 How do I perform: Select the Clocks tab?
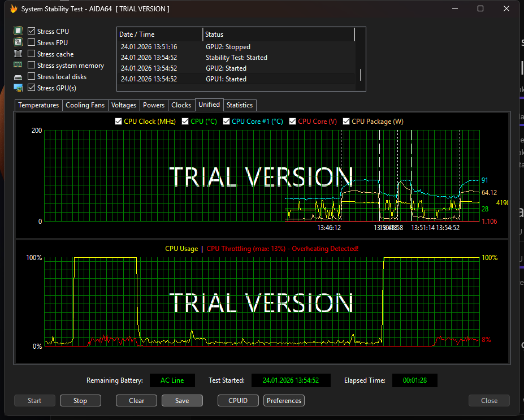(181, 105)
